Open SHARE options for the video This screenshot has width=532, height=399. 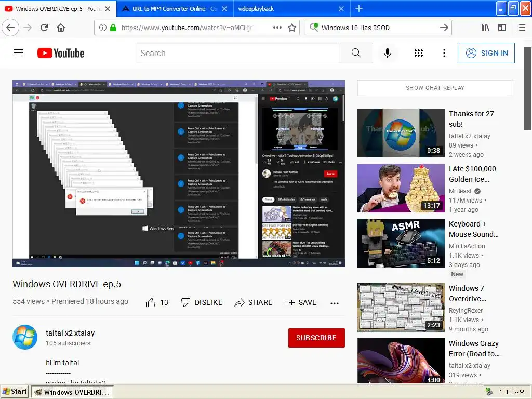pos(253,302)
